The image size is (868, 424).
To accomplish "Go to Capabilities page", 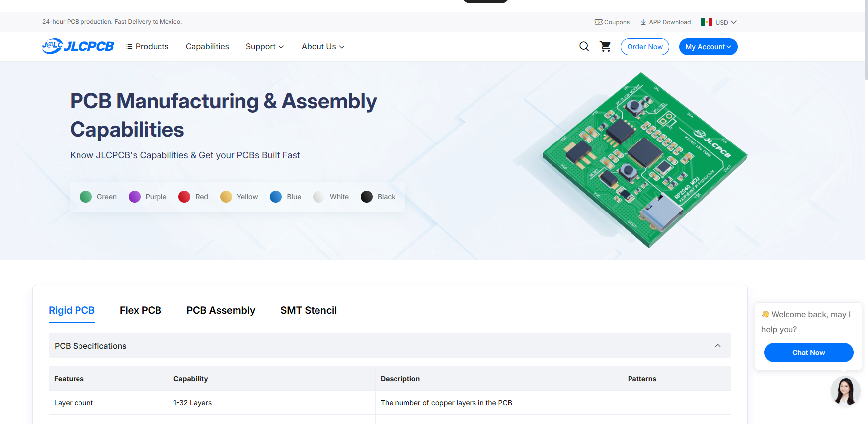I will pyautogui.click(x=207, y=46).
